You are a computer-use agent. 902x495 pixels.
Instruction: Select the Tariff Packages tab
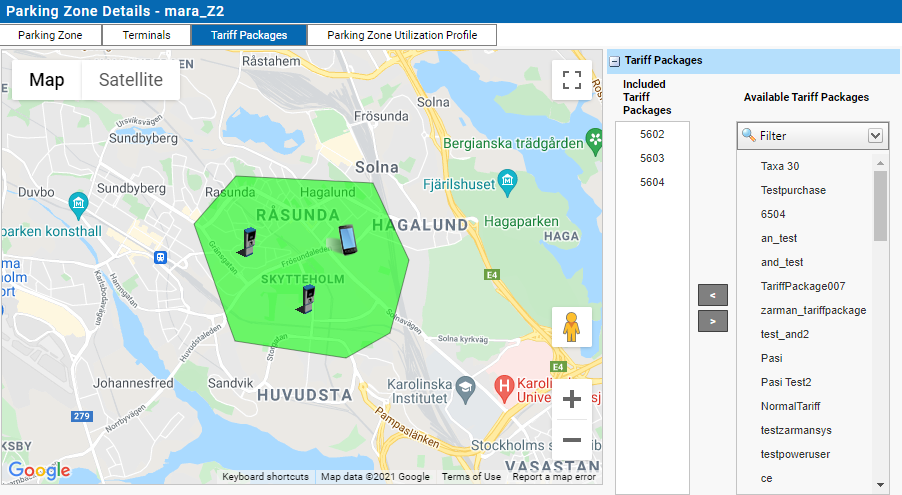(249, 35)
